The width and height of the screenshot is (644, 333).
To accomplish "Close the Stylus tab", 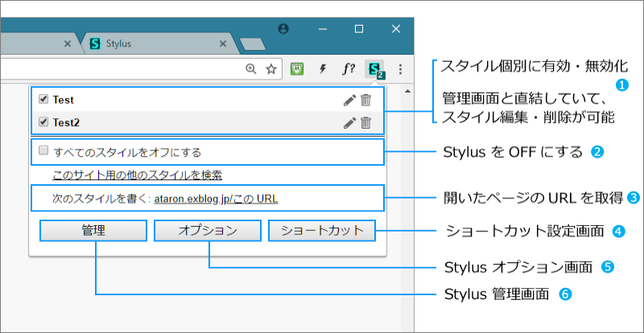I will click(223, 43).
